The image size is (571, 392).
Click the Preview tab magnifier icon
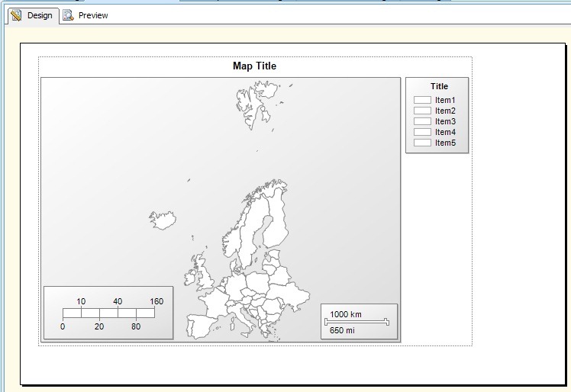pyautogui.click(x=68, y=15)
